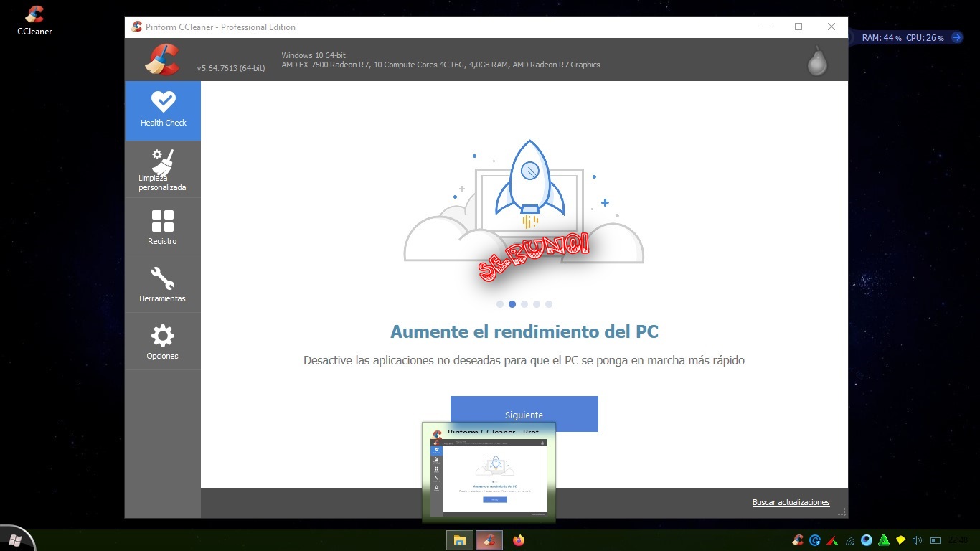Select the fourth carousel page dot
The image size is (980, 551).
click(x=537, y=304)
